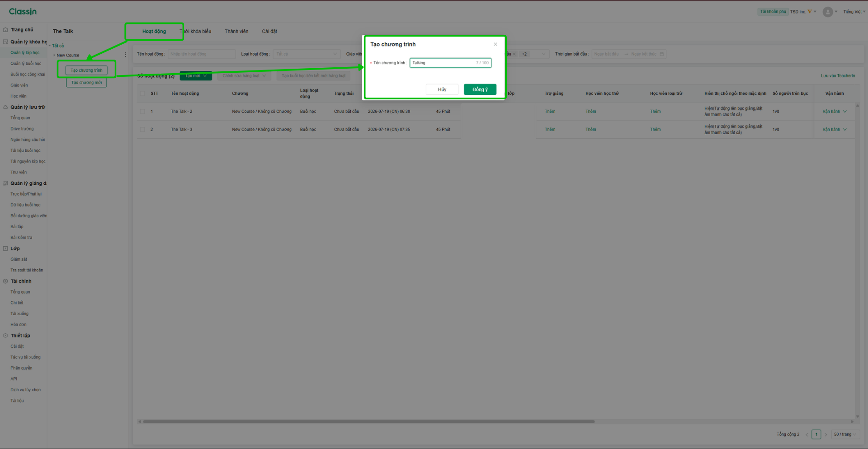Viewport: 868px width, 449px height.
Task: Expand Vận hành for The Talk - 3
Action: 835,130
